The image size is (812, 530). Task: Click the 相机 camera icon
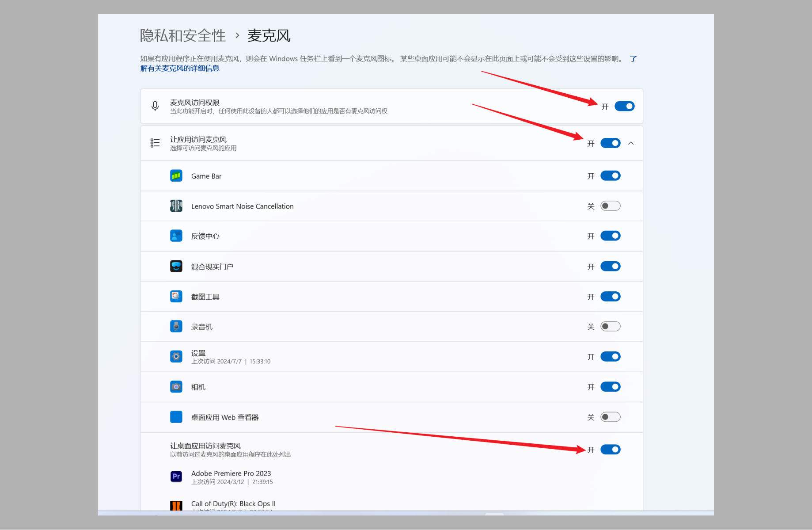point(176,387)
